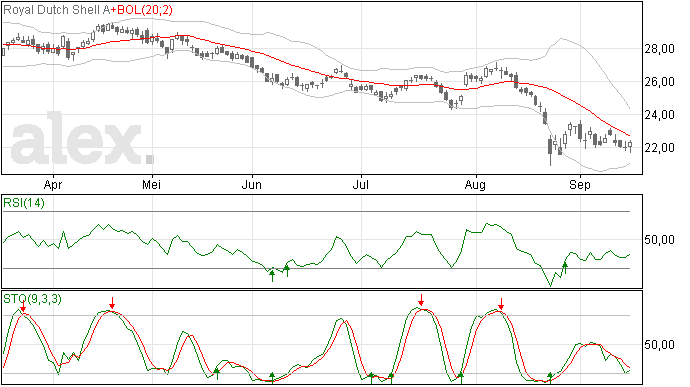Click the Aug label on the time axis
The width and height of the screenshot is (690, 387).
475,185
